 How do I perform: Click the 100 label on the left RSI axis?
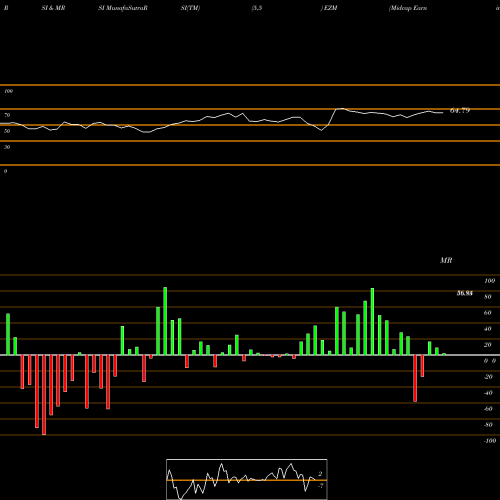[8, 91]
